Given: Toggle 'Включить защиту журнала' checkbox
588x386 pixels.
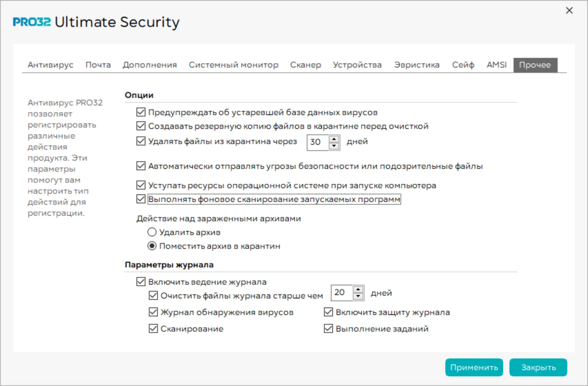Looking at the screenshot, I should pos(328,312).
